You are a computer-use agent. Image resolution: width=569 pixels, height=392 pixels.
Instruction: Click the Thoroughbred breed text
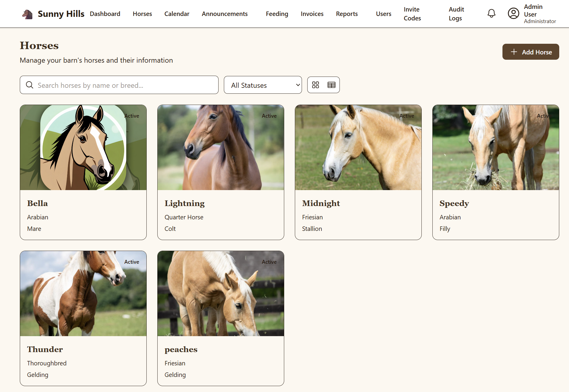coord(47,363)
